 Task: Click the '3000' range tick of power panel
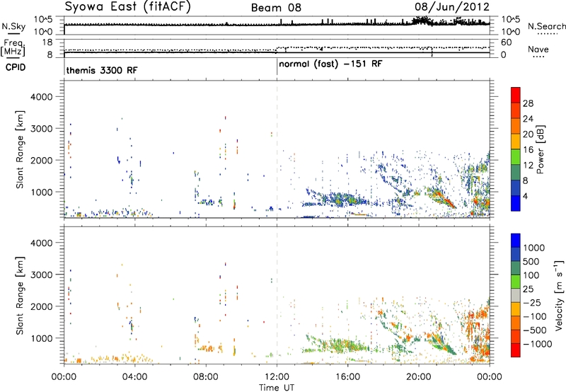pos(42,129)
